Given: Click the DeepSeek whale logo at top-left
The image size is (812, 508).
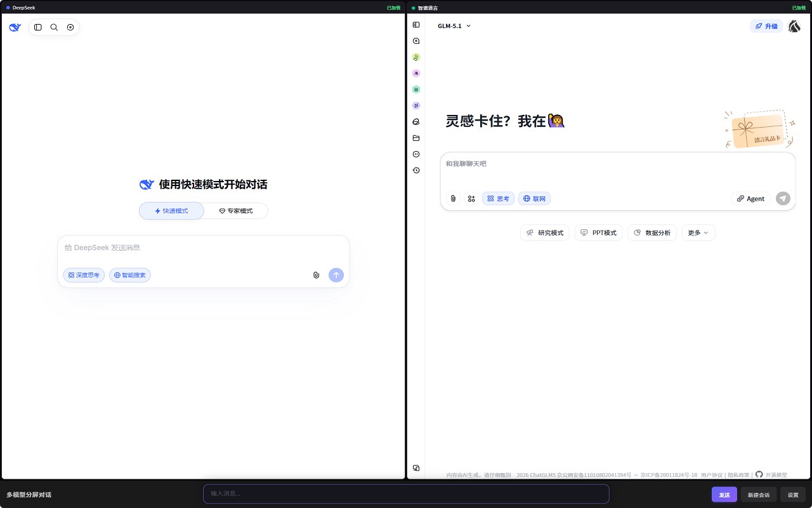Looking at the screenshot, I should [x=15, y=27].
